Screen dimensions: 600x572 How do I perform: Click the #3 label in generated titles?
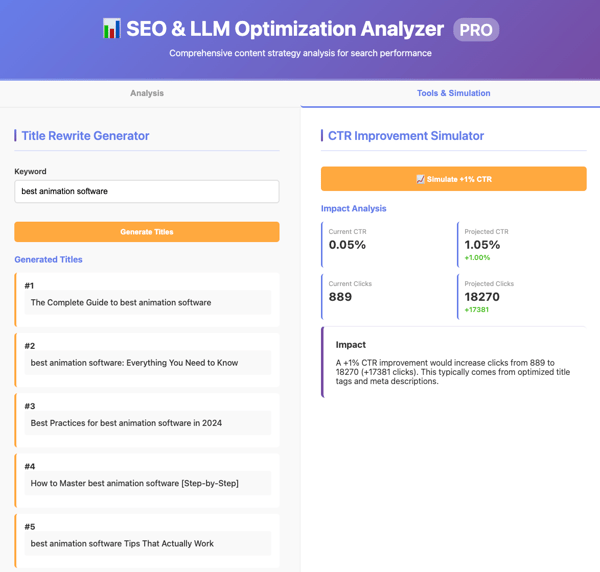29,406
